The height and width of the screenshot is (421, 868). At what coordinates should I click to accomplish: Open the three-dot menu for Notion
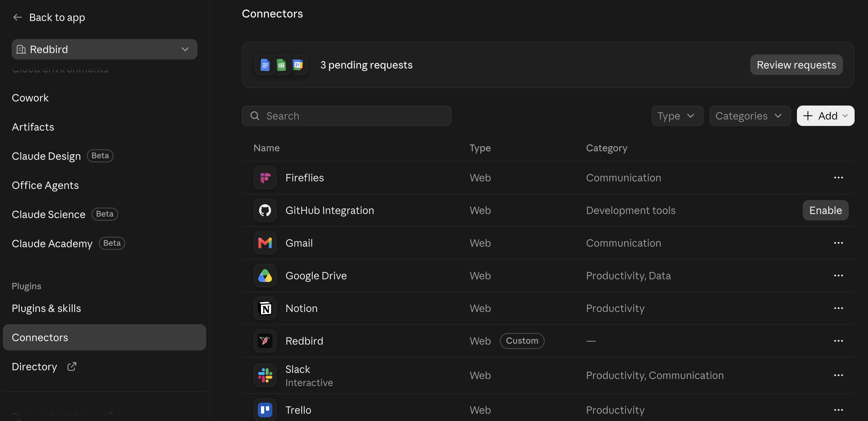click(838, 308)
